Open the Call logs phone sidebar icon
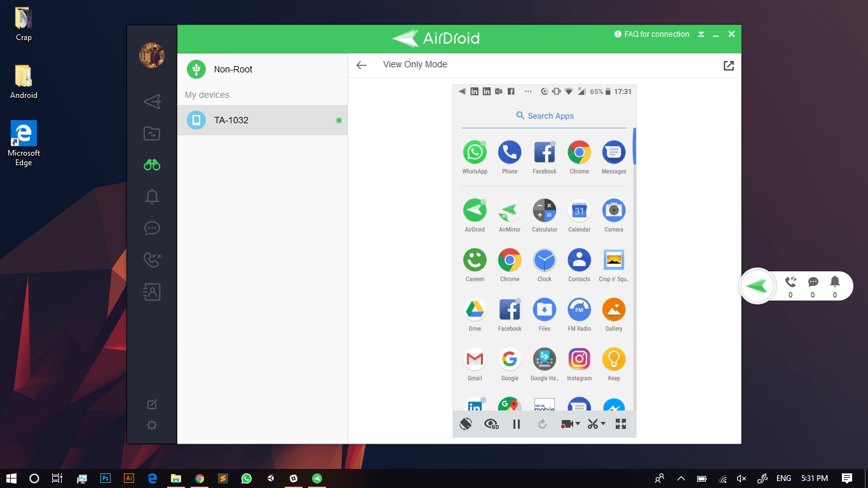Image resolution: width=868 pixels, height=488 pixels. click(152, 260)
